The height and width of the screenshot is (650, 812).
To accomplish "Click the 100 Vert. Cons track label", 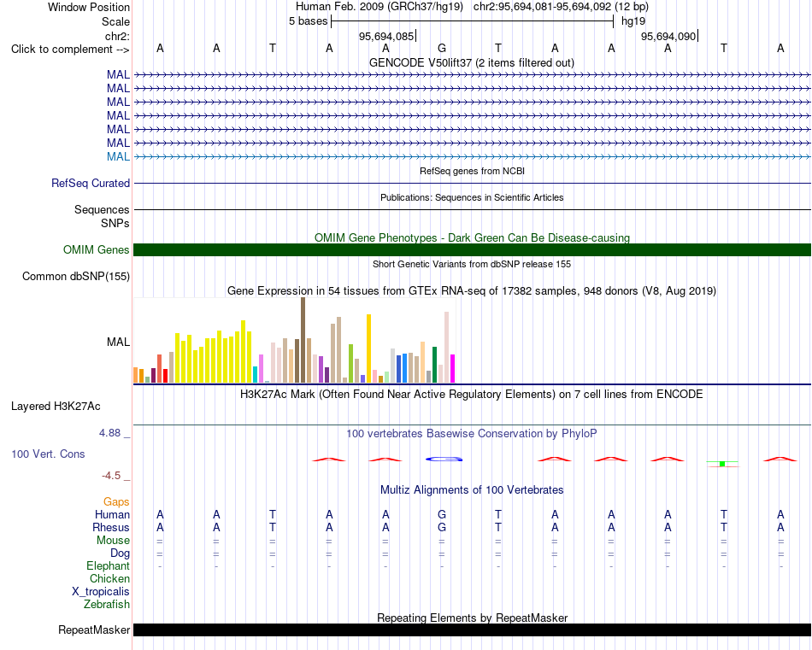I will pos(48,454).
